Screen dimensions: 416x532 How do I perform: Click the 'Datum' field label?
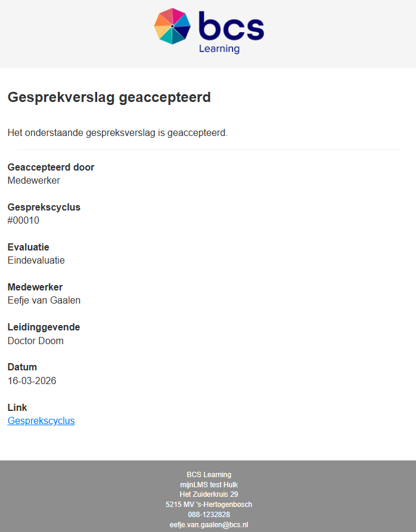click(22, 367)
